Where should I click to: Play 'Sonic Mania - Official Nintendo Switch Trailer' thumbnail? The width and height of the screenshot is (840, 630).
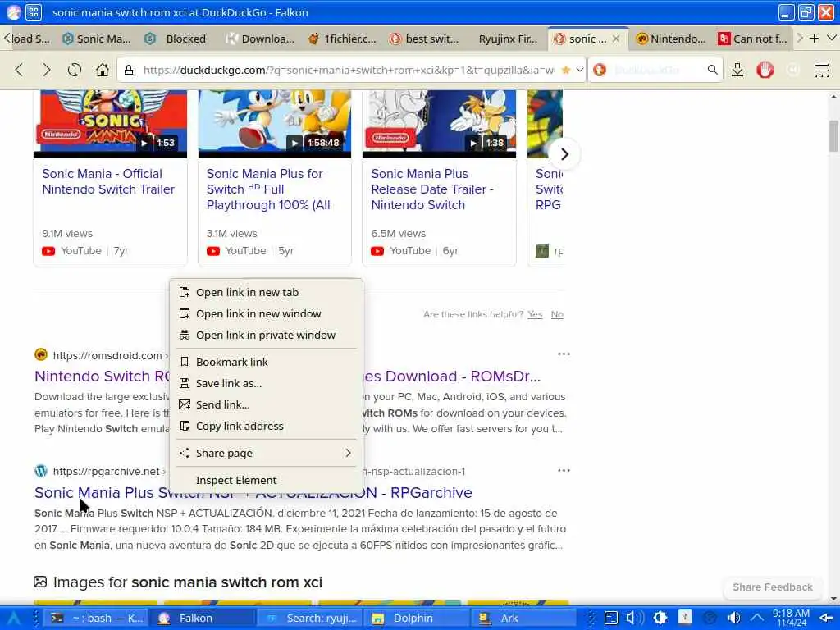[x=111, y=124]
